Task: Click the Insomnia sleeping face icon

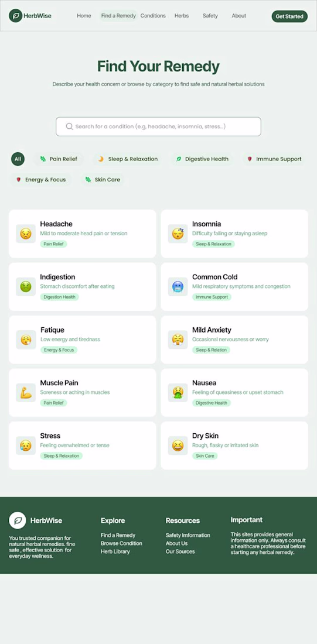Action: (x=178, y=234)
